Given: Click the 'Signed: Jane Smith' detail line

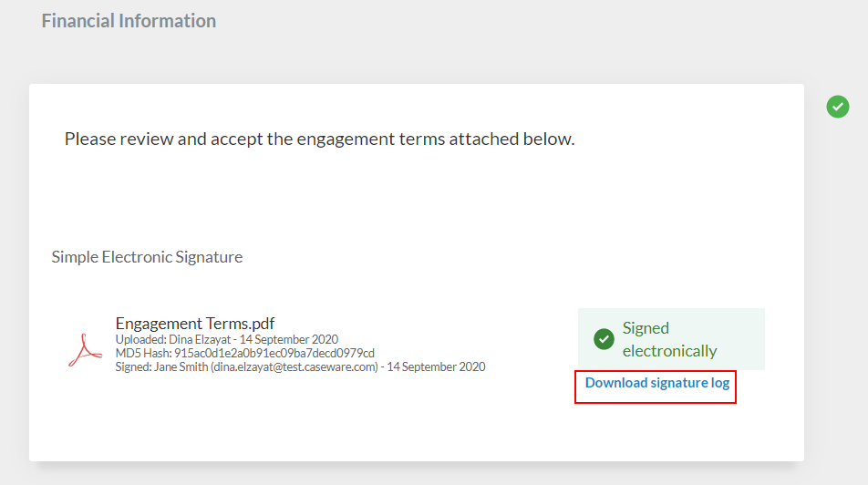Looking at the screenshot, I should (300, 366).
